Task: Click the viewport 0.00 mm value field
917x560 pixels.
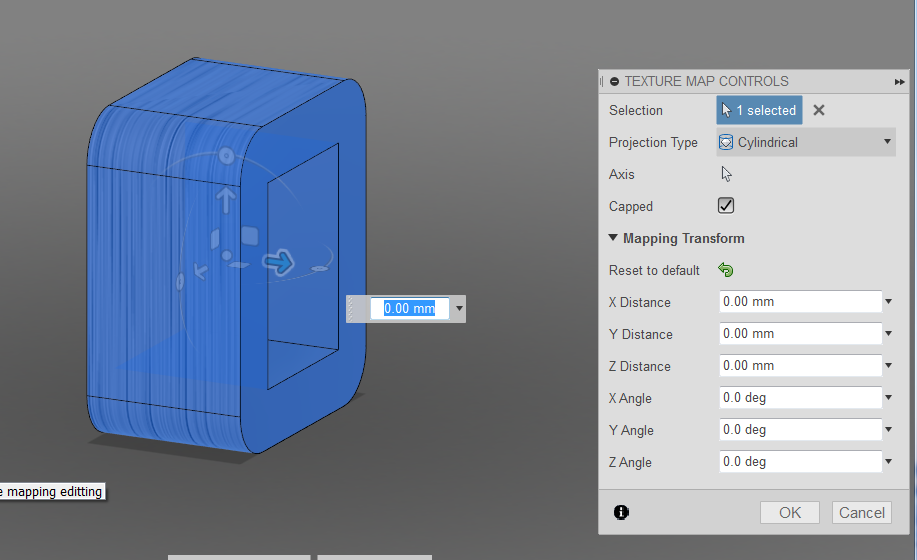Action: [x=409, y=309]
